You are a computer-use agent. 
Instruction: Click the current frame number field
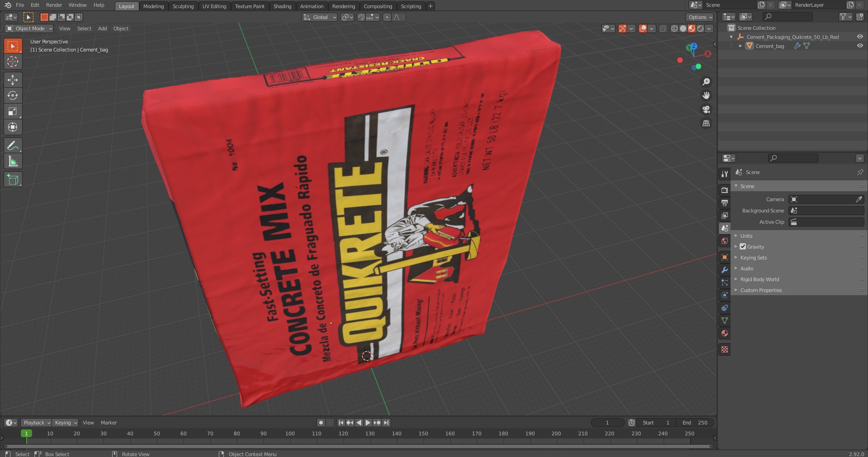(x=608, y=423)
